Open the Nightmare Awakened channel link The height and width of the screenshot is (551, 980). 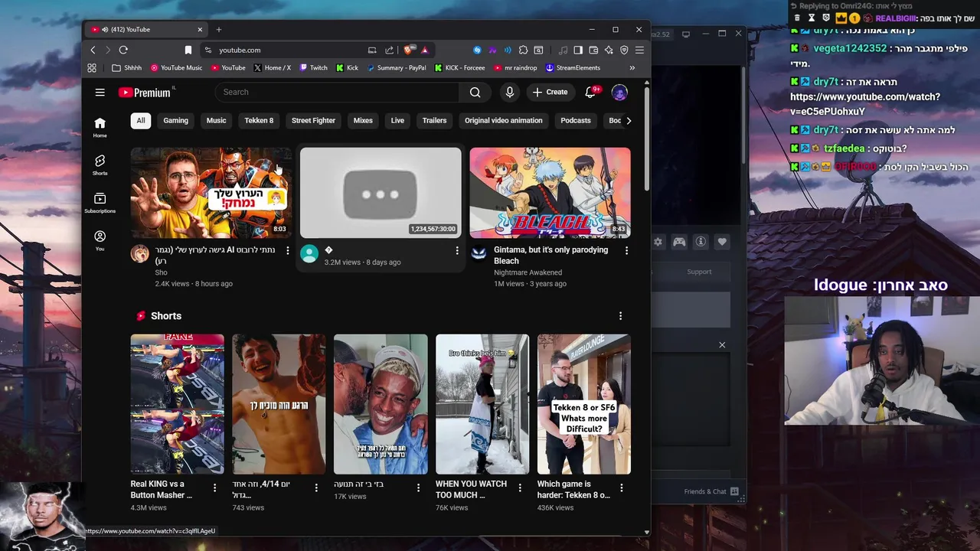pos(528,272)
